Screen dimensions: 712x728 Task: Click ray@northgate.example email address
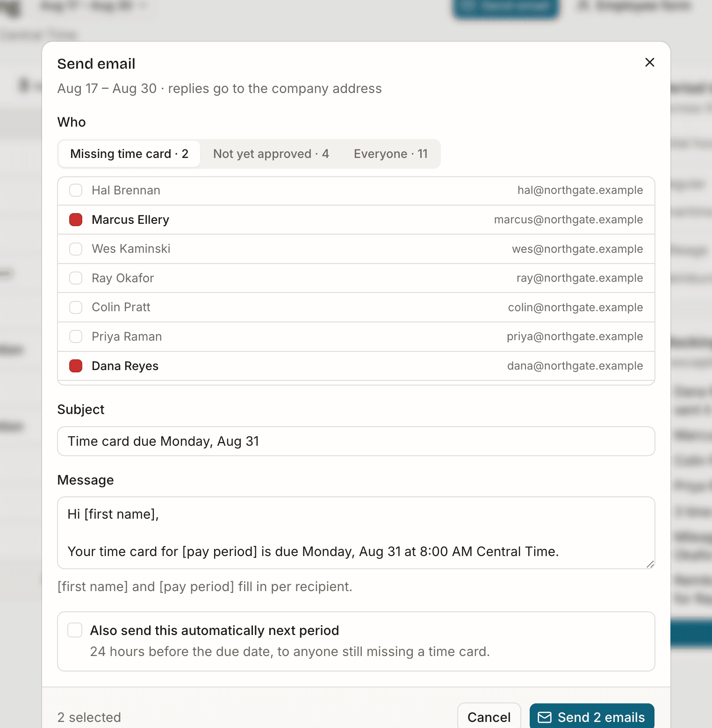580,278
